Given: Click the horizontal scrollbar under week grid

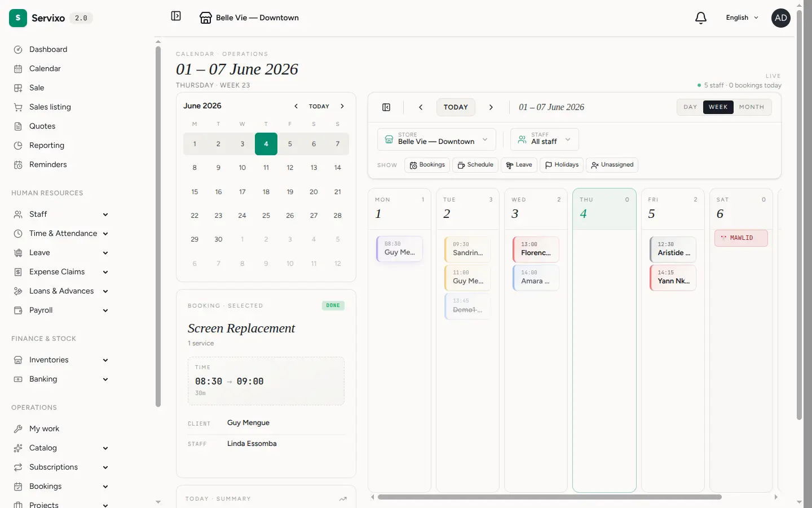Looking at the screenshot, I should click(x=550, y=497).
